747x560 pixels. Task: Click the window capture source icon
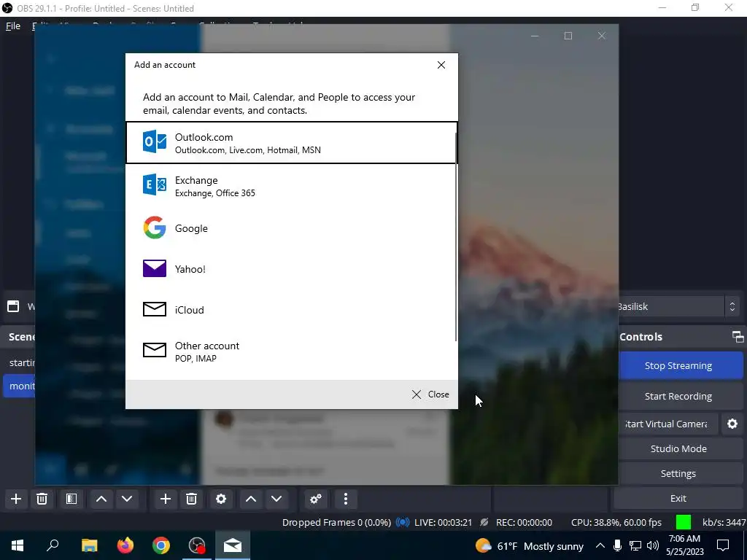pos(13,306)
